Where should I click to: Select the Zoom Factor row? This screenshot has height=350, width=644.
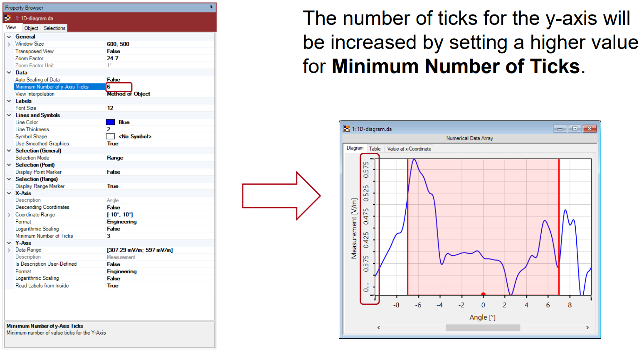pyautogui.click(x=110, y=59)
